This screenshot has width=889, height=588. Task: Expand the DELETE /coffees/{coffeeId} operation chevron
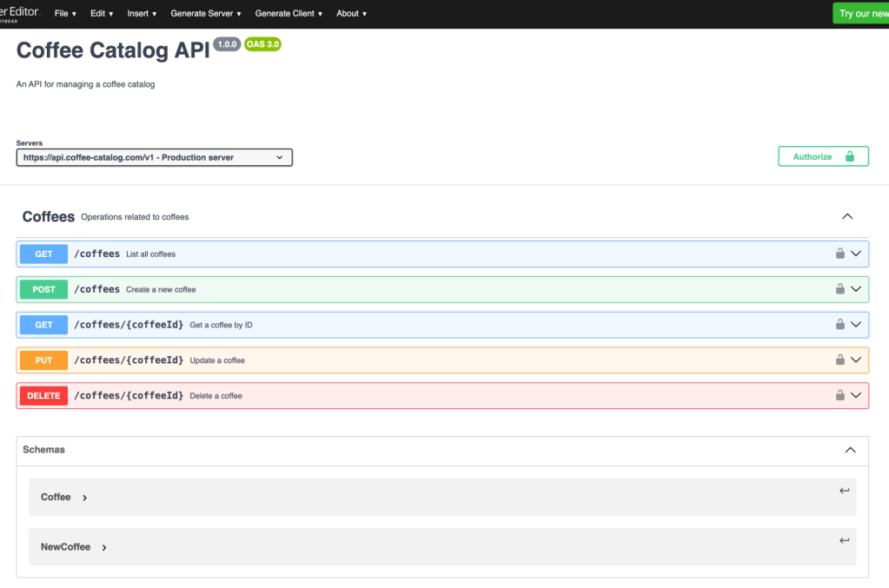856,395
